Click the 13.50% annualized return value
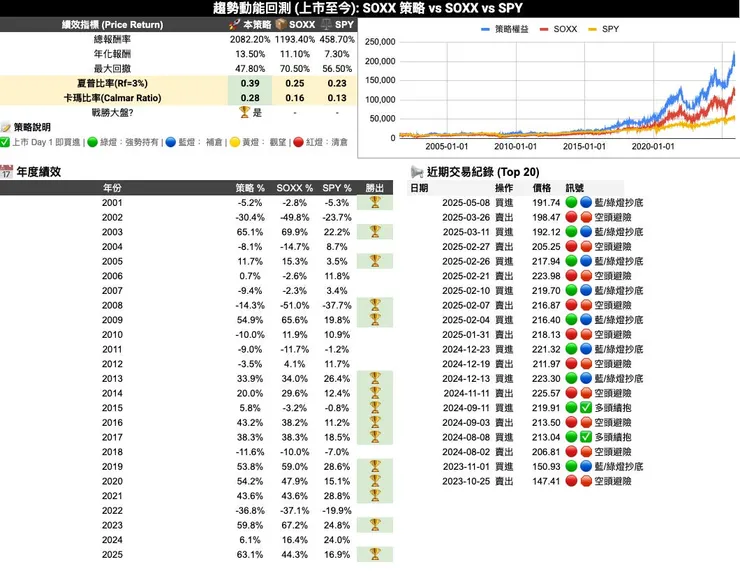Screen dimensions: 740x571 coord(250,54)
